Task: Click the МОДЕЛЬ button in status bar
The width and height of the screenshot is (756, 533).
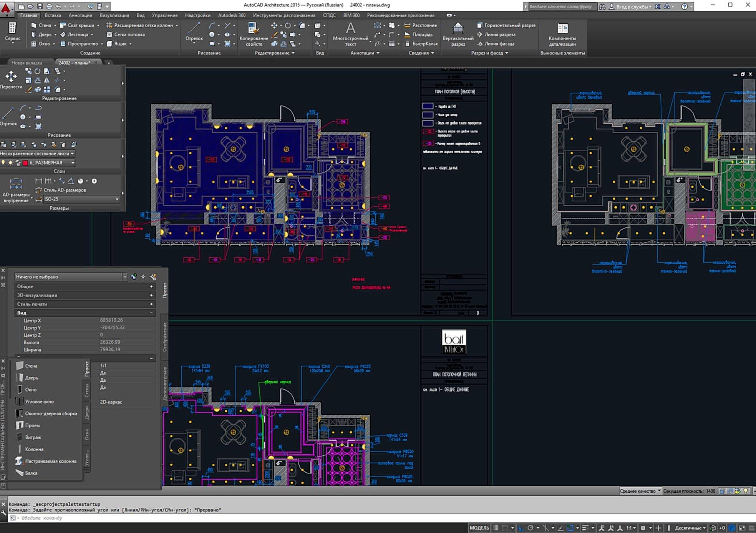Action: (479, 528)
